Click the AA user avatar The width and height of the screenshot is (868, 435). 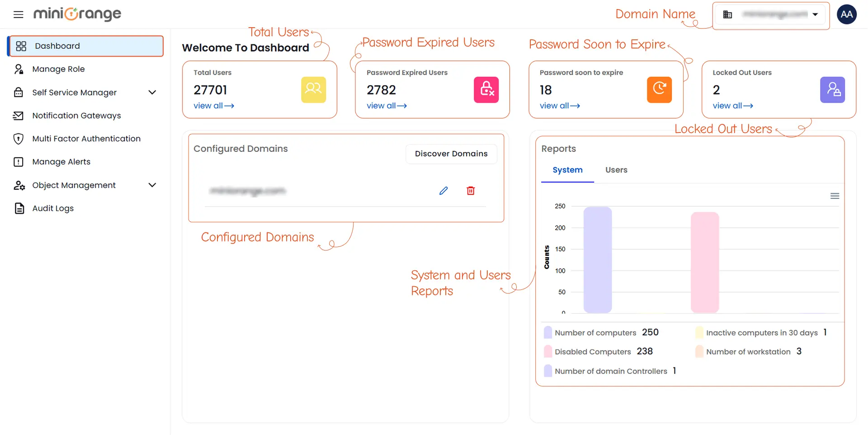click(846, 14)
